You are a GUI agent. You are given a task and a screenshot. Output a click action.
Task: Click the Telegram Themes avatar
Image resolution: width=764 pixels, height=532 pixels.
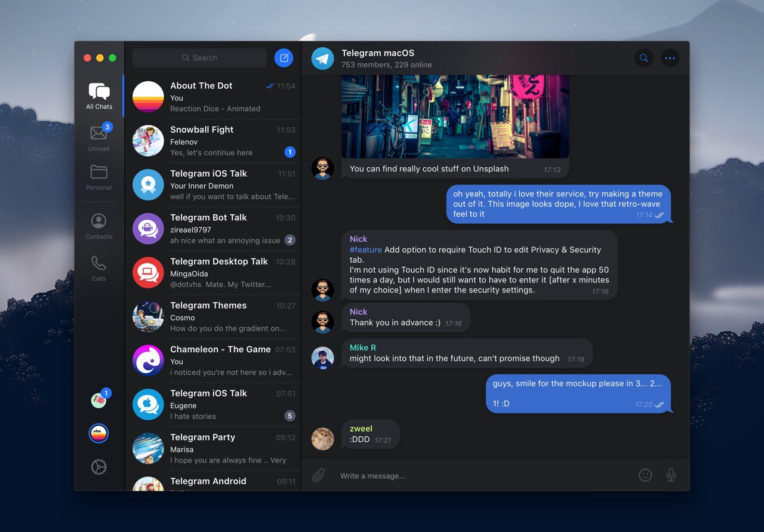148,316
